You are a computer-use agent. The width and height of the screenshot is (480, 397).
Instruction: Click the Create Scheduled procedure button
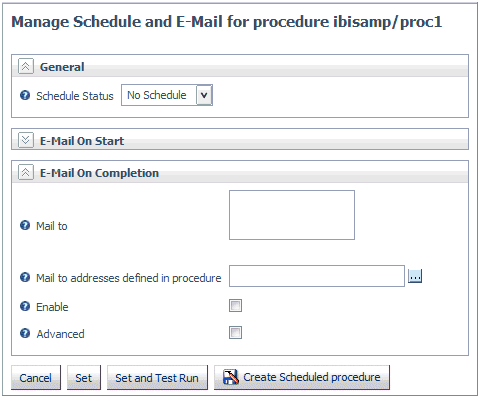[x=302, y=377]
